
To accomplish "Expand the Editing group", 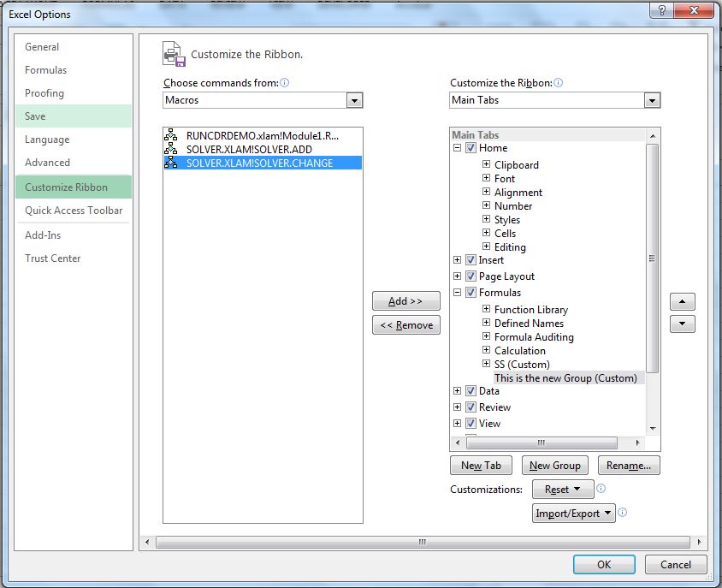I will [486, 246].
